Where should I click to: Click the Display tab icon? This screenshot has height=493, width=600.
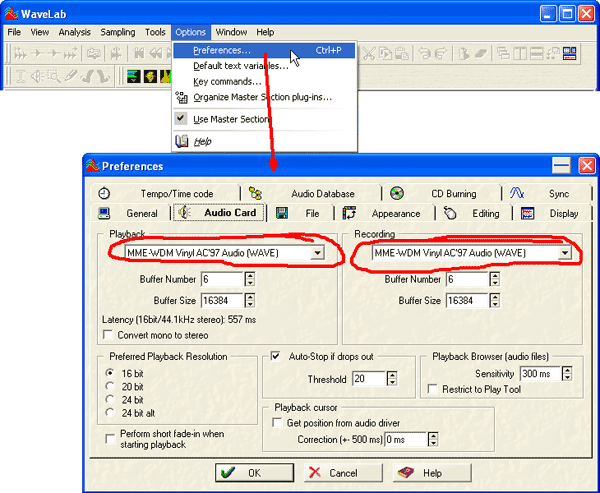[527, 213]
